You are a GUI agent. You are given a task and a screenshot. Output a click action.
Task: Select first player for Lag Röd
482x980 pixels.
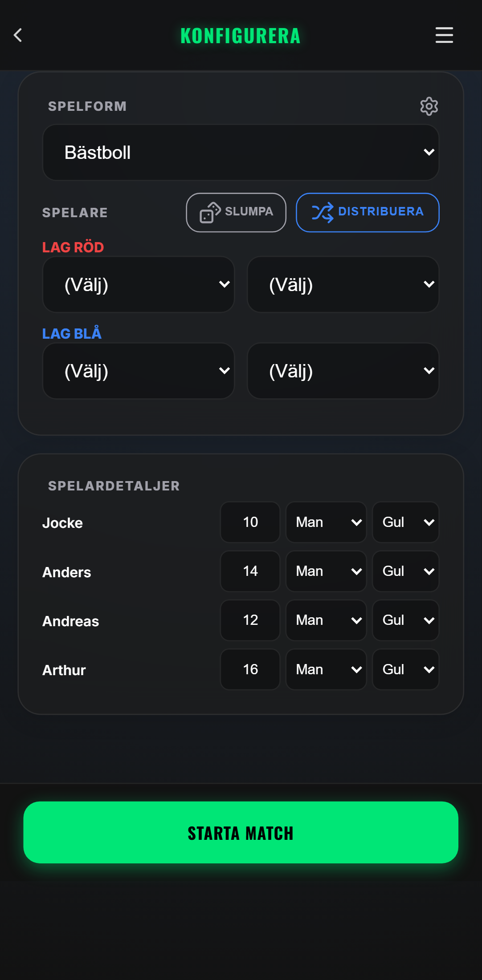click(139, 284)
